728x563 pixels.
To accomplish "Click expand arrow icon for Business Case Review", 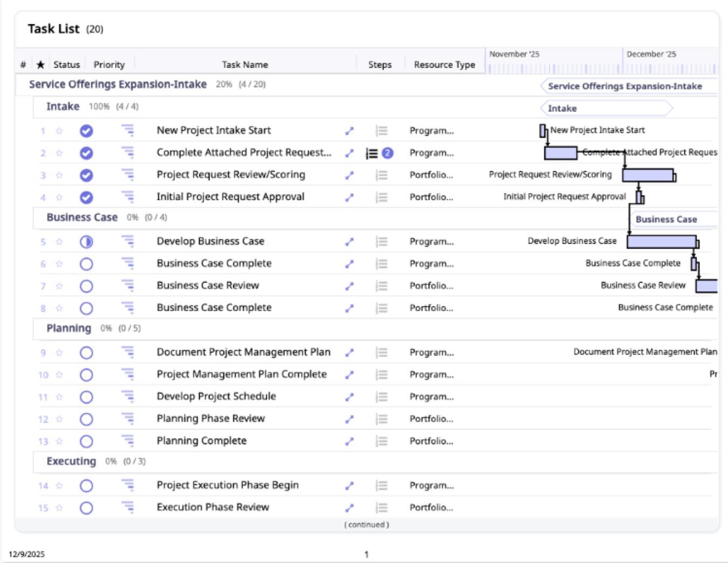I will coord(349,286).
